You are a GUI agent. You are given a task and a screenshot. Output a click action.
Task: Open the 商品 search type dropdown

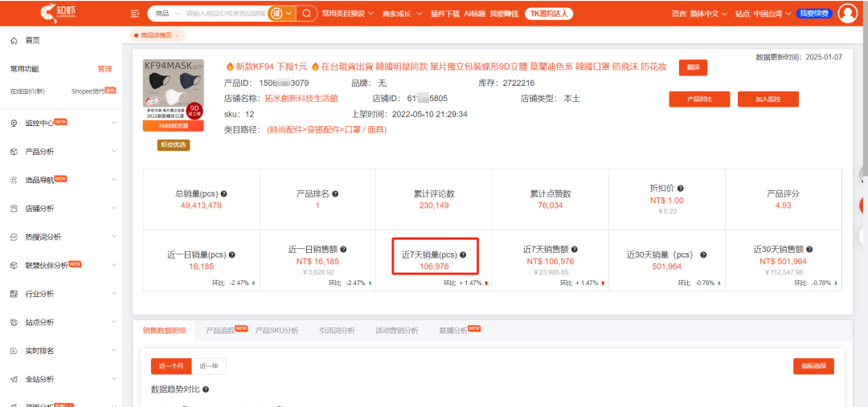point(166,14)
